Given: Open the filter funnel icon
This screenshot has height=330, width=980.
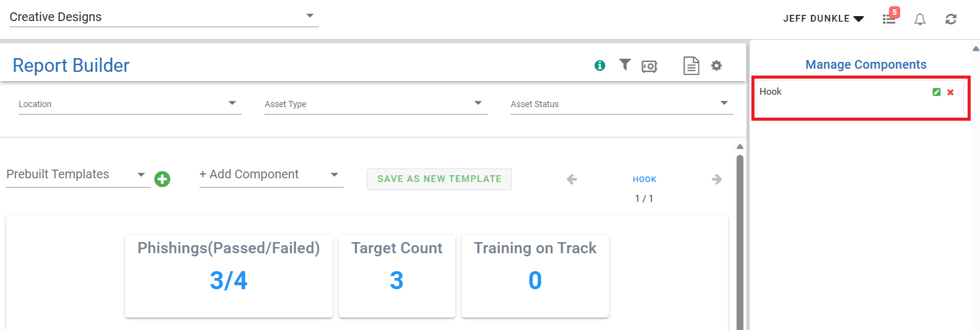Looking at the screenshot, I should (x=625, y=64).
